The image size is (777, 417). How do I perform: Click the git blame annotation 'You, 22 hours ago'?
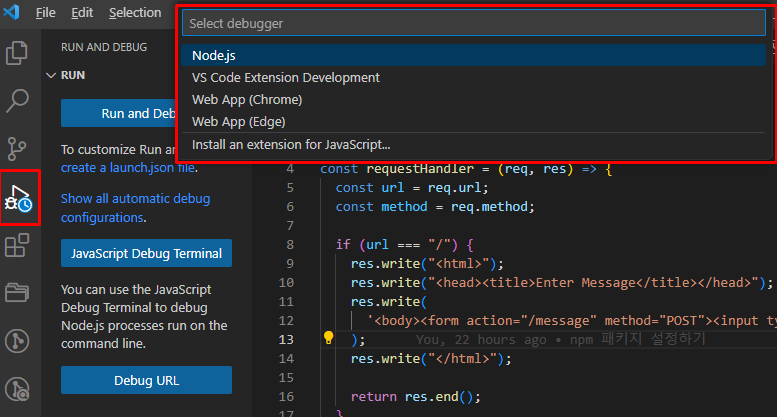[481, 340]
